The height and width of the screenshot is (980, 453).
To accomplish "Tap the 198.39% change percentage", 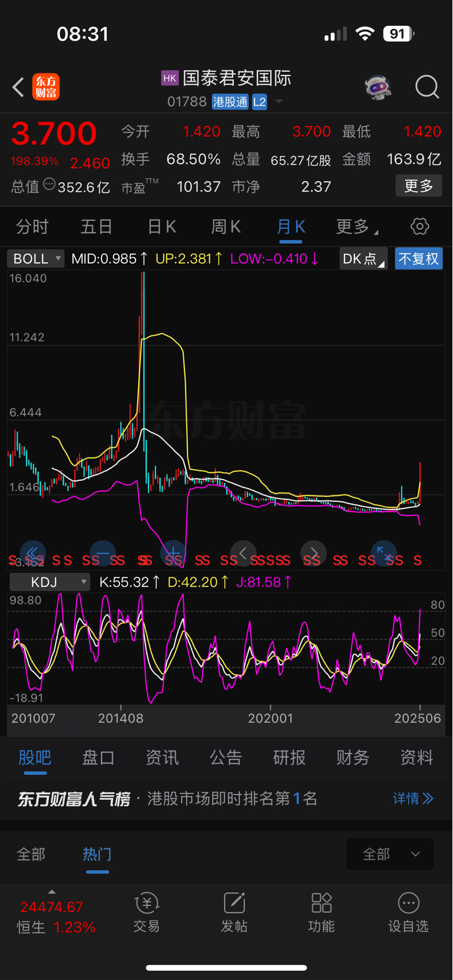I will pyautogui.click(x=35, y=161).
